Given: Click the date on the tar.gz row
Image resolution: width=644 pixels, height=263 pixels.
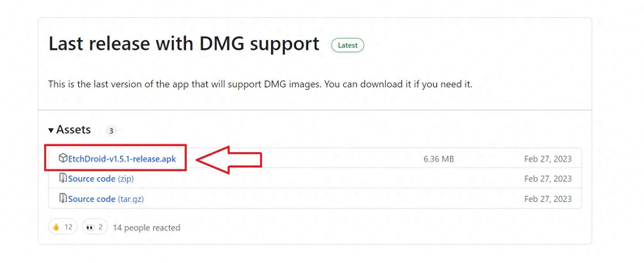Looking at the screenshot, I should click(548, 199).
